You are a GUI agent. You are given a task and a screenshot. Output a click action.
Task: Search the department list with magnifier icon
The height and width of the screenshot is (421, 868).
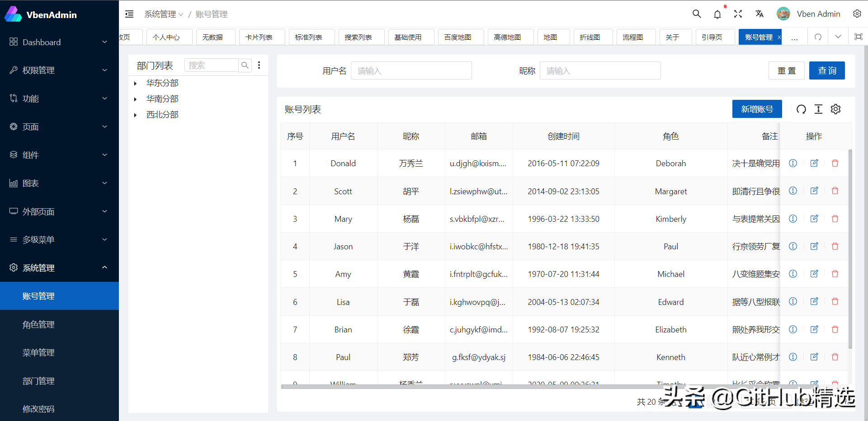[x=245, y=65]
